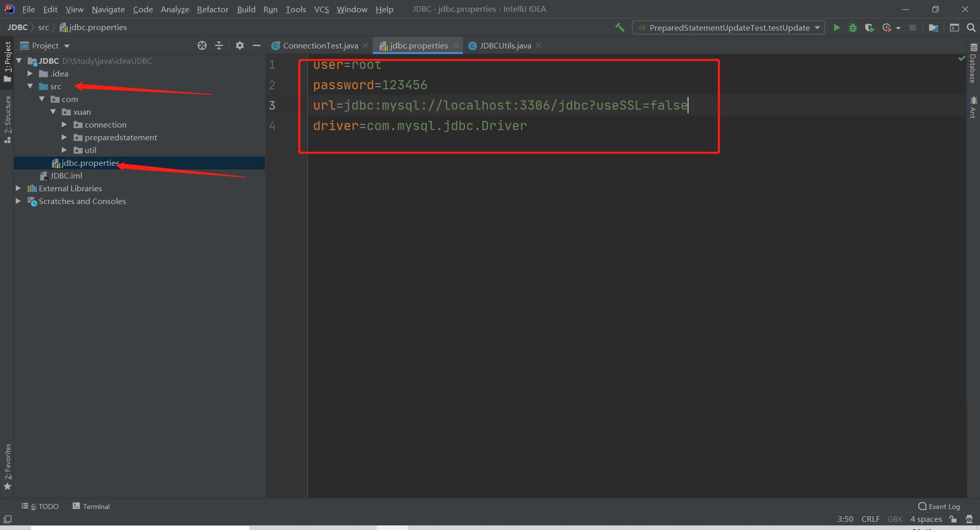Screen dimensions: 980x530
Task: Place cursor on the driver line
Action: (420, 125)
